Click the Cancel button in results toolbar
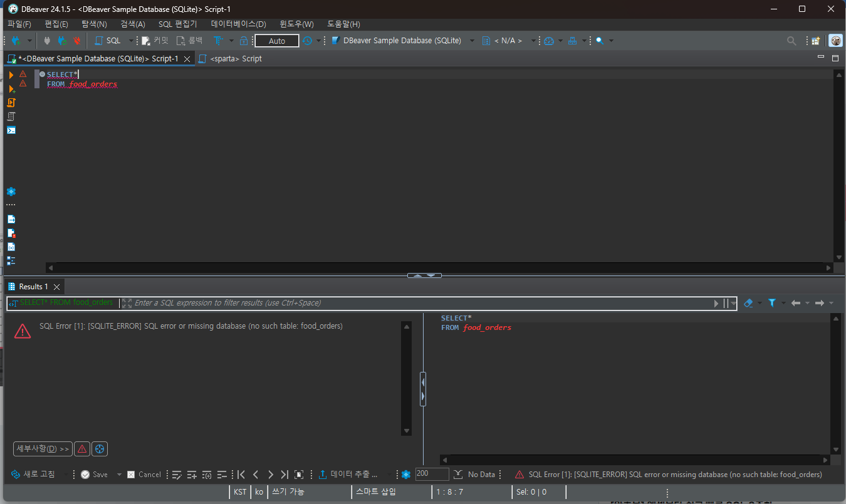 click(x=144, y=475)
